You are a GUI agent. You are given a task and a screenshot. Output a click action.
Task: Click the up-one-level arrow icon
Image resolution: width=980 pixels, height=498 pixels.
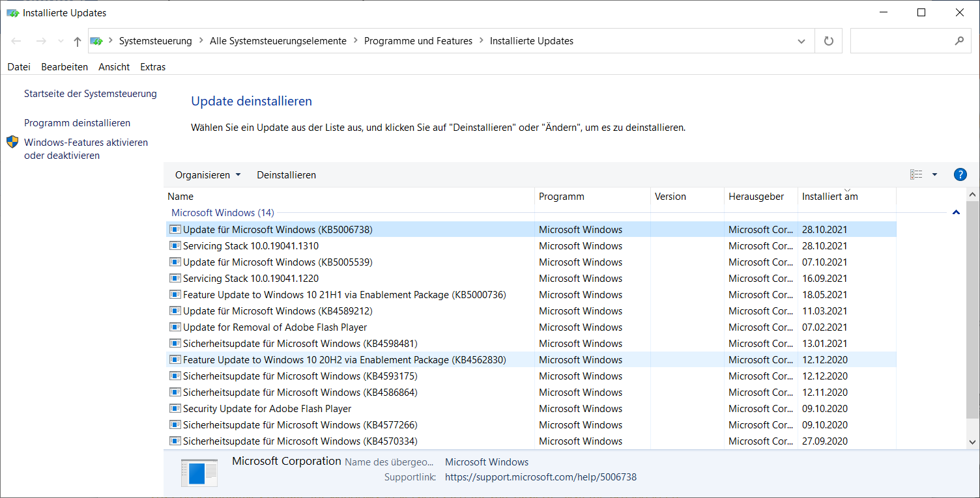78,41
